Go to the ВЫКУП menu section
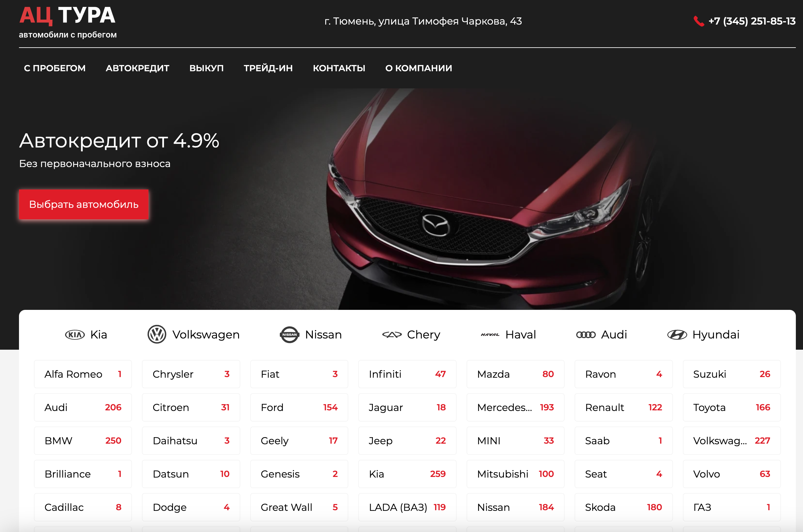 tap(206, 68)
